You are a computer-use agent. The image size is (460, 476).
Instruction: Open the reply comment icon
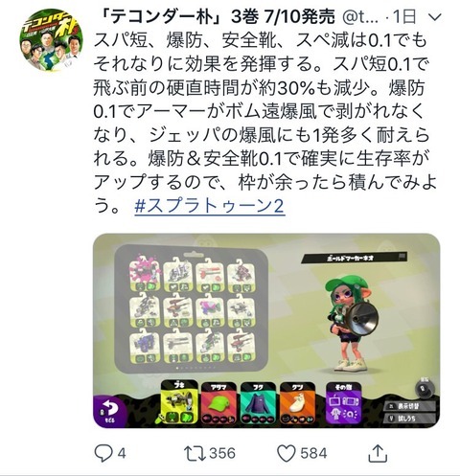(103, 453)
